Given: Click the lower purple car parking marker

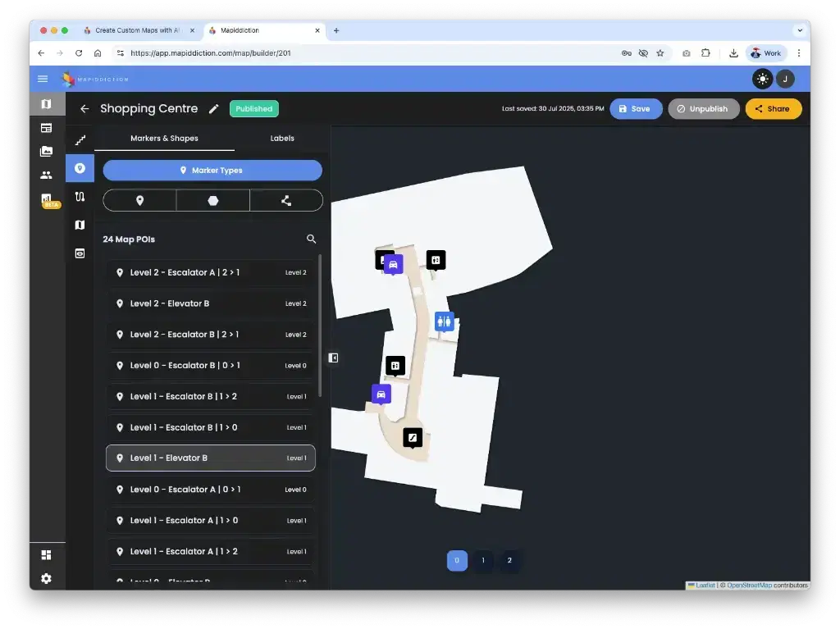Looking at the screenshot, I should coord(381,394).
